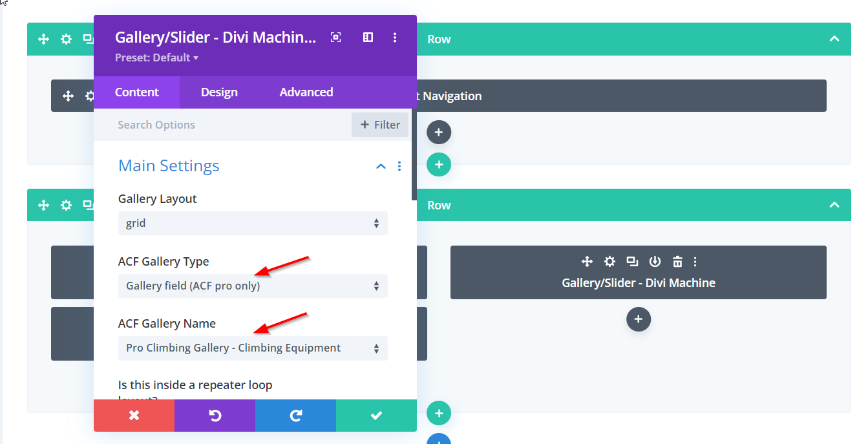Open the modal header's three-dot menu
868x444 pixels.
(395, 37)
